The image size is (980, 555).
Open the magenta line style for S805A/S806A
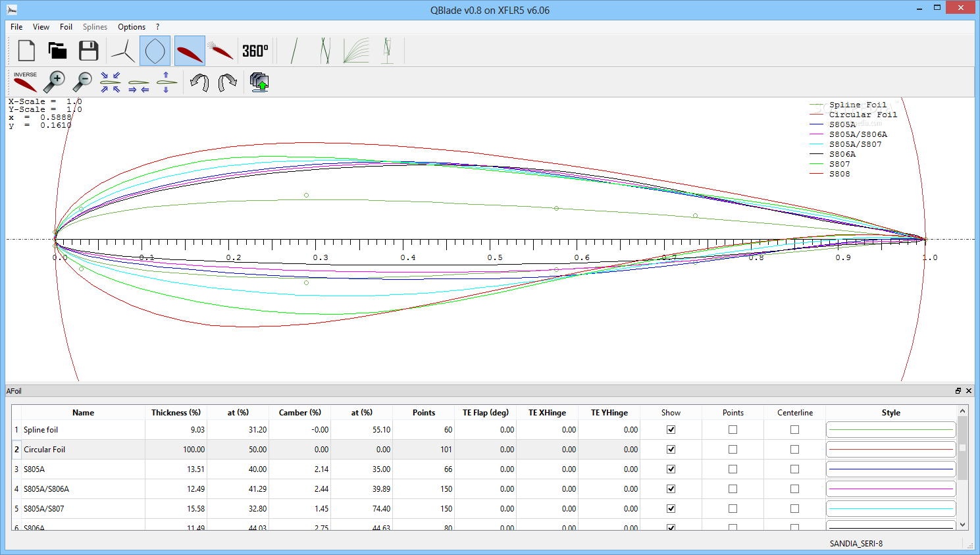point(890,489)
